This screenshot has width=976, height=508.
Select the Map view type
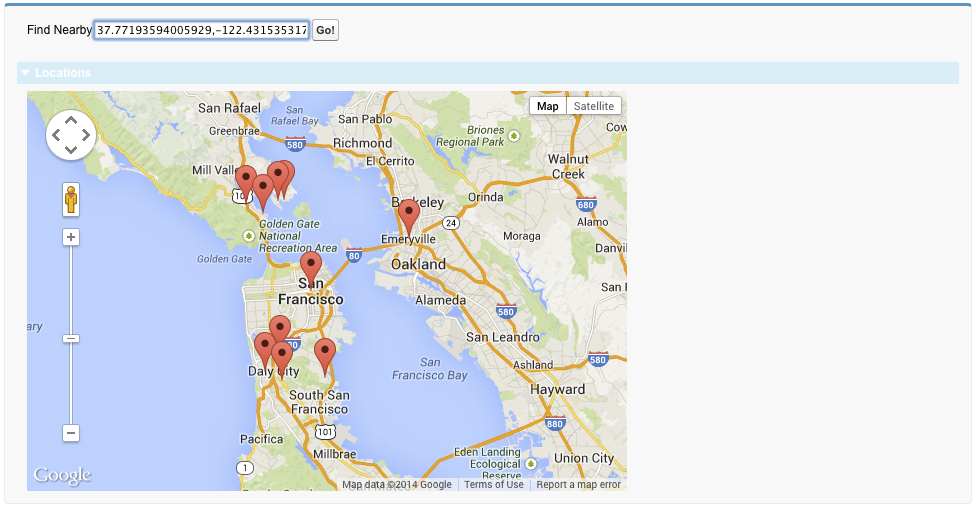[548, 106]
